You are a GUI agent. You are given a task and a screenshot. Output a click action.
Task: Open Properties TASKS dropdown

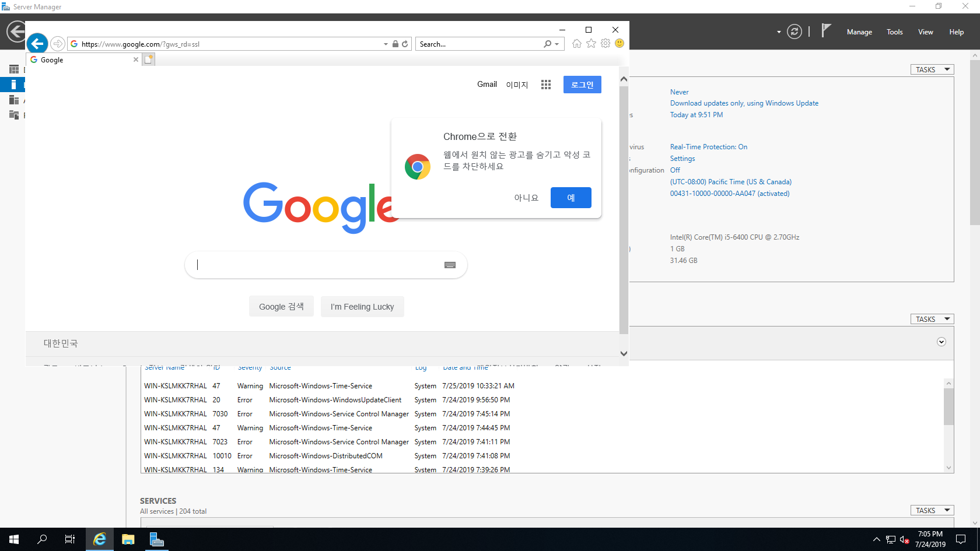(932, 69)
